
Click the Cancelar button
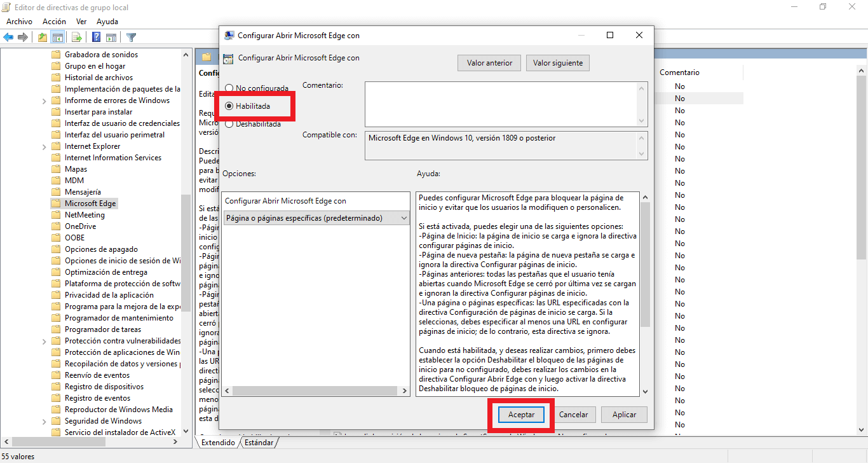coord(573,415)
